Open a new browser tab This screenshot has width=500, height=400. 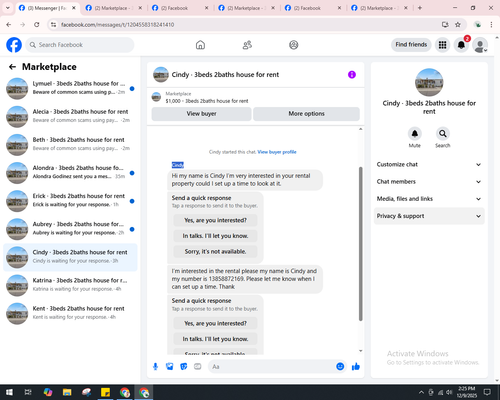(420, 8)
